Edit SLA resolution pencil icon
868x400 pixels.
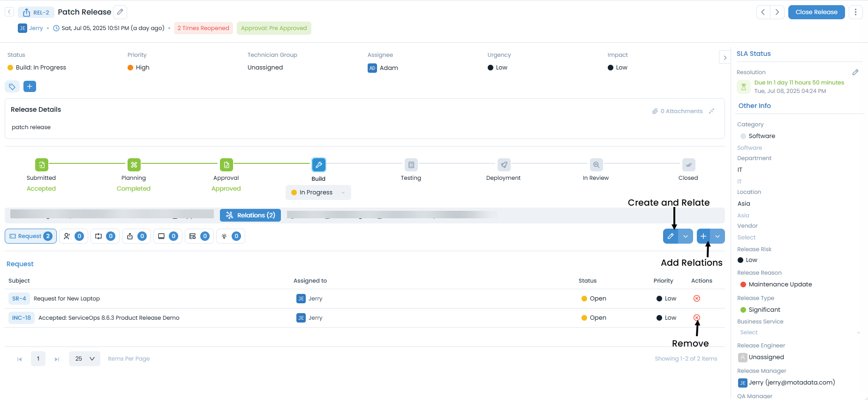pos(855,72)
